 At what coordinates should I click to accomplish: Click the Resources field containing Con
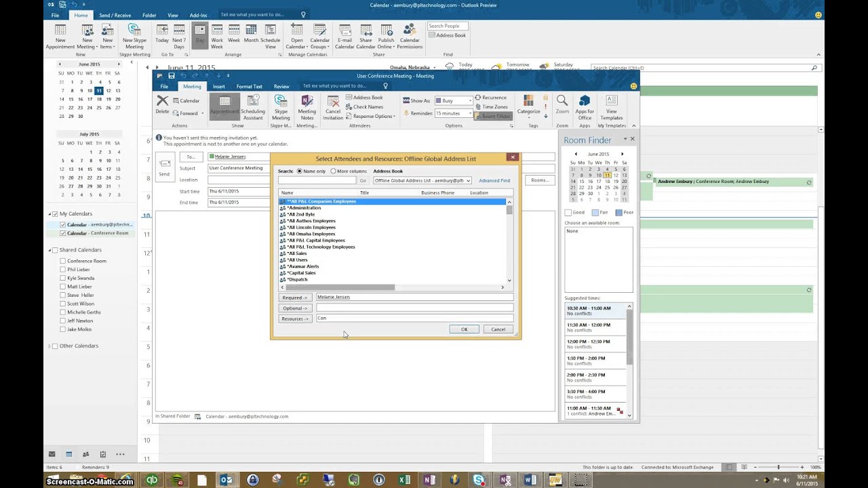point(414,318)
